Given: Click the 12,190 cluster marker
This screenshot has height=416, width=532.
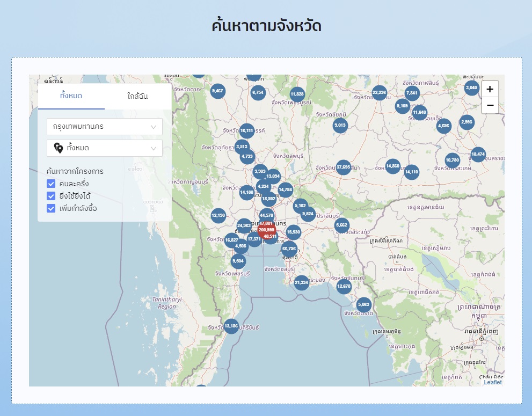Looking at the screenshot, I should coord(218,216).
